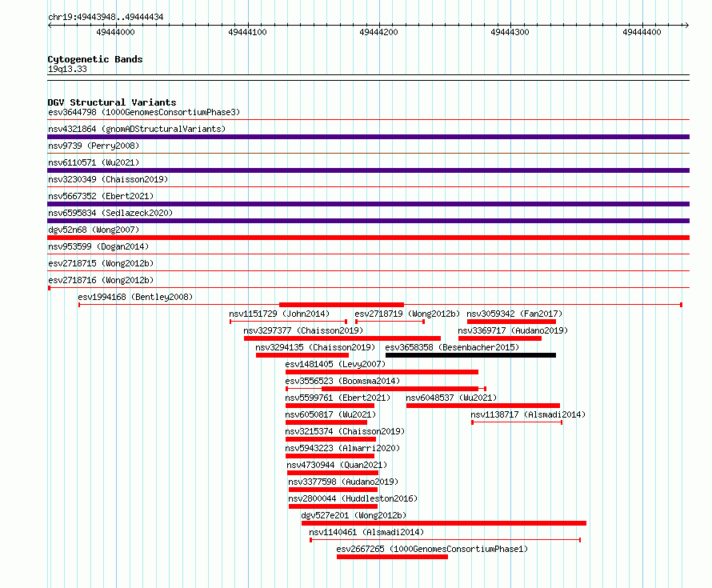The height and width of the screenshot is (588, 712).
Task: Open nsv5943223 (Almarri2020) label
Action: click(342, 448)
